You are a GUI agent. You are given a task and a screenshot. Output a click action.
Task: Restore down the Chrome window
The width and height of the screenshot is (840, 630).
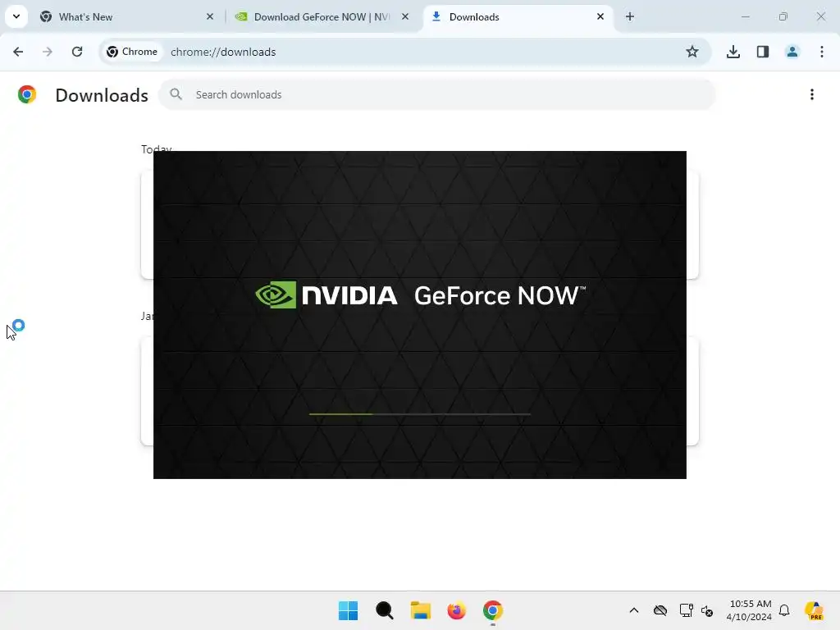click(x=783, y=17)
